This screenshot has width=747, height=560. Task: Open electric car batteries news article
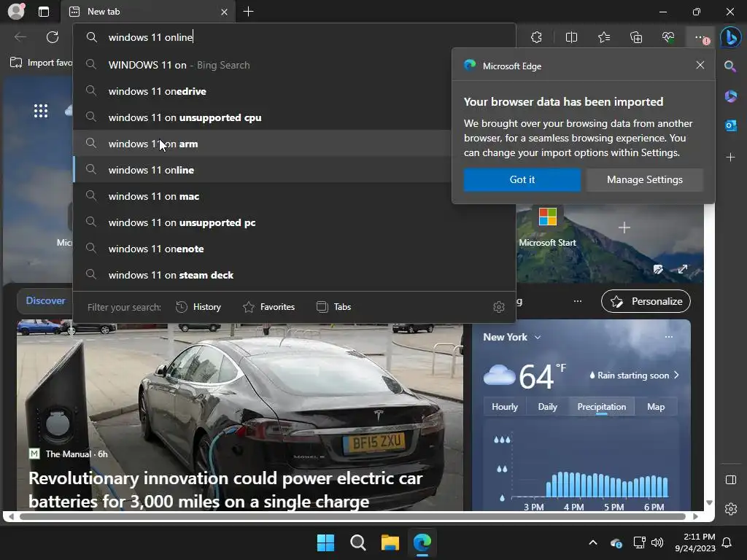225,489
